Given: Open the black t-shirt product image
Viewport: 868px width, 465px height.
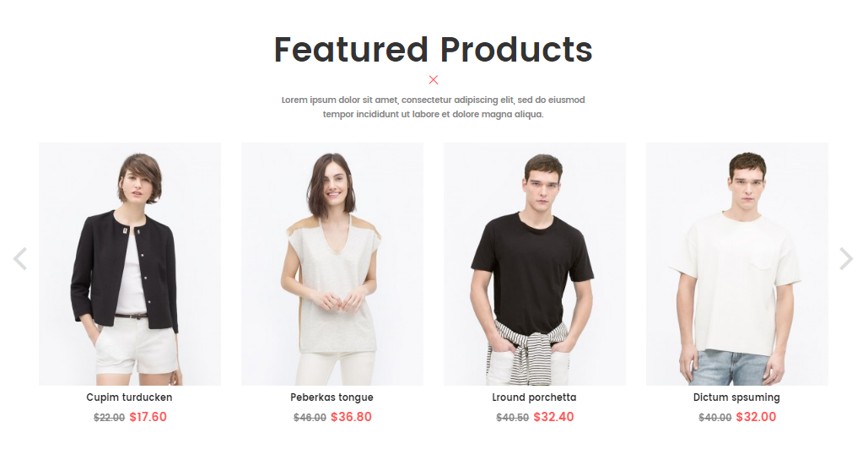Looking at the screenshot, I should pyautogui.click(x=535, y=264).
